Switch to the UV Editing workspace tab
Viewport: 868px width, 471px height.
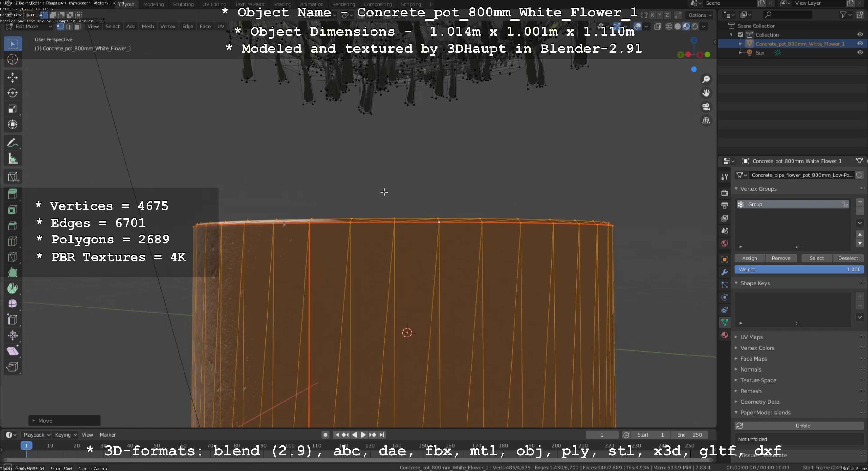(x=214, y=4)
